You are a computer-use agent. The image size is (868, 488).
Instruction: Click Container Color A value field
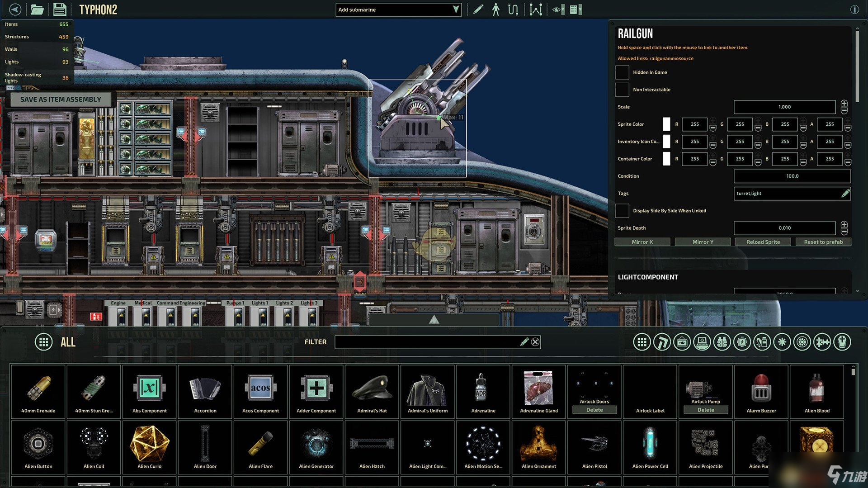pos(830,159)
